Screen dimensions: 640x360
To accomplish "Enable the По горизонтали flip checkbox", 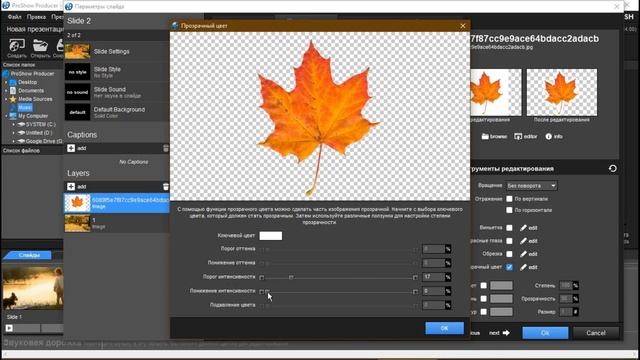I will pos(509,210).
